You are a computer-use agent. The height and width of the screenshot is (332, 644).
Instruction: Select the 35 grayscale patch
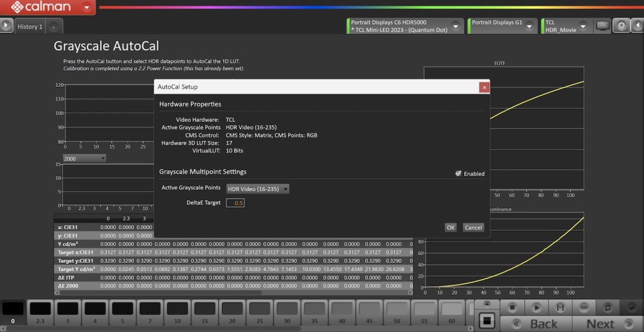[314, 313]
